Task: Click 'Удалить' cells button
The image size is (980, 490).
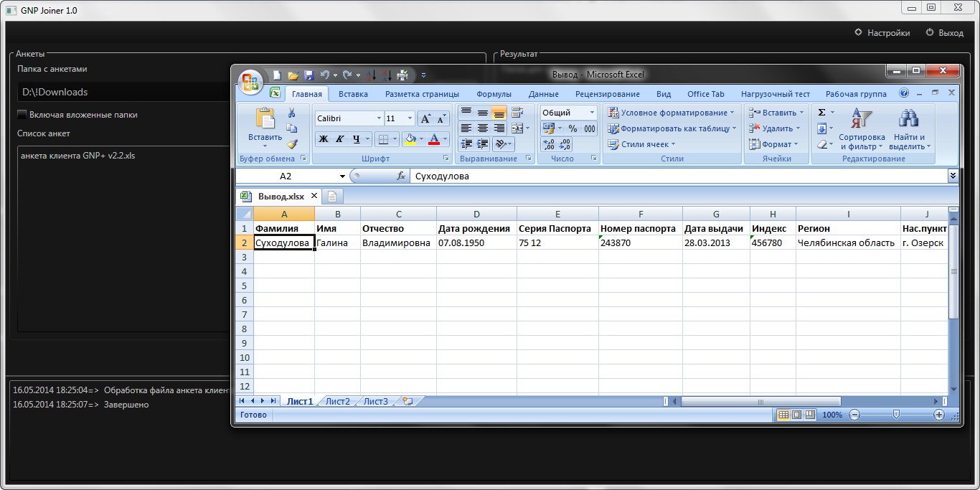Action: (x=774, y=128)
